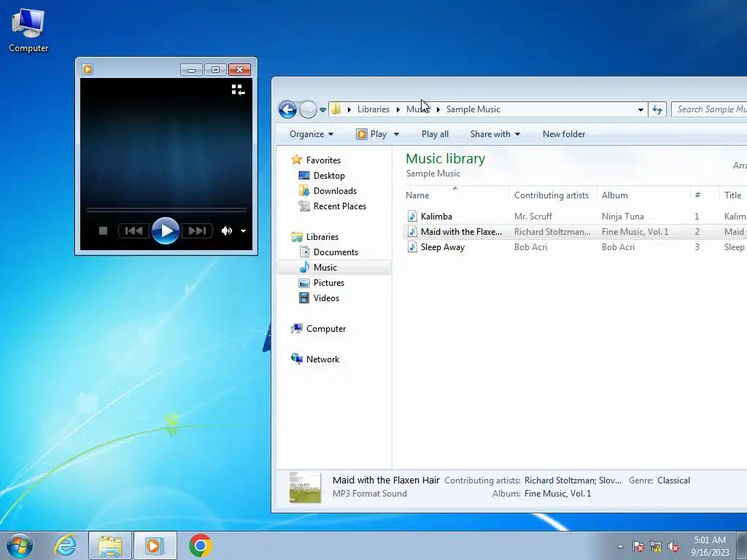
Task: Open the volume dropdown arrow in media player
Action: tap(243, 231)
